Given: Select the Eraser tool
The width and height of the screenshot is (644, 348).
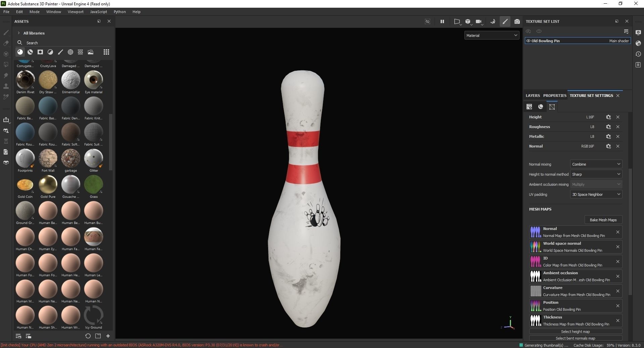Looking at the screenshot, I should (6, 43).
